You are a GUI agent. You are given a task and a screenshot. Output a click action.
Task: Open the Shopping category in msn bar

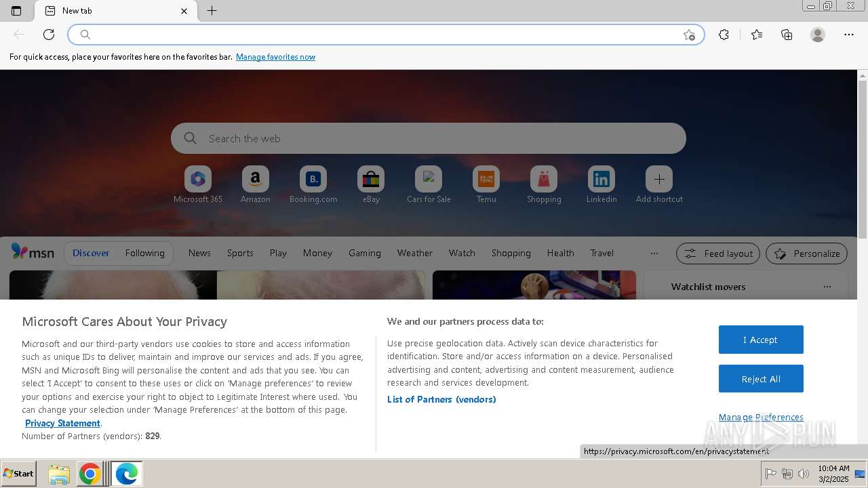tap(511, 253)
